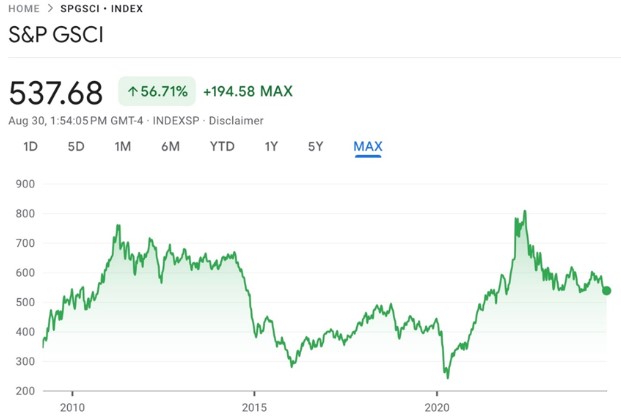Select the 1Y range tab
The width and height of the screenshot is (621, 420).
271,147
